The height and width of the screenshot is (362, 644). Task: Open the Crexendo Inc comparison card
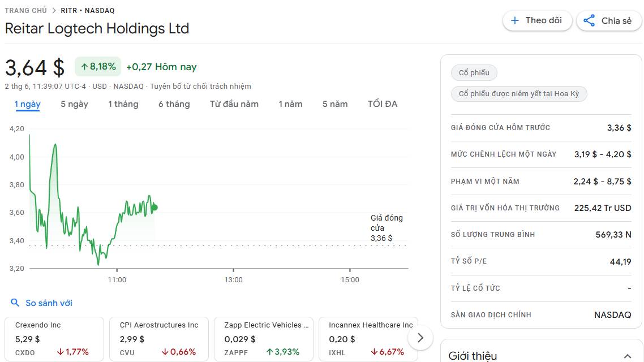click(54, 339)
